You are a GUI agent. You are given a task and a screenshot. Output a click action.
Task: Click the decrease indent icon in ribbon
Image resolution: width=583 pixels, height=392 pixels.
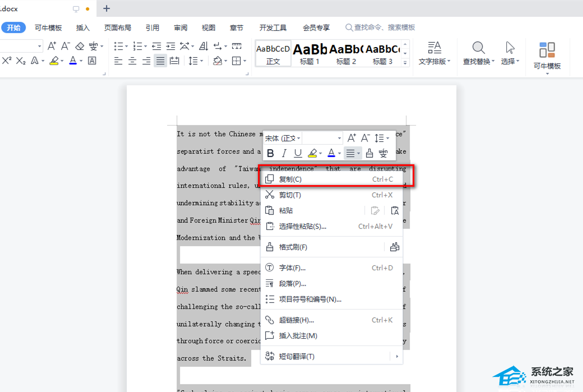click(156, 46)
